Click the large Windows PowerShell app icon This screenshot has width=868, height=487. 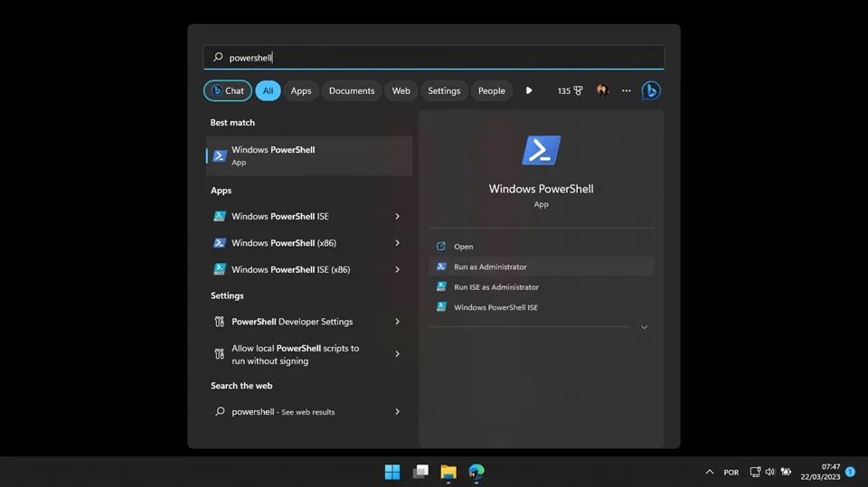tap(541, 151)
